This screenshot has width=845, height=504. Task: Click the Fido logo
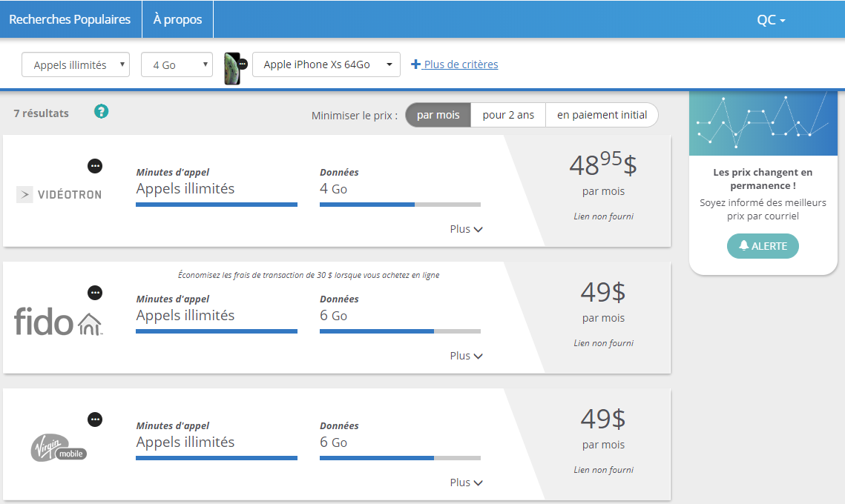coord(58,322)
